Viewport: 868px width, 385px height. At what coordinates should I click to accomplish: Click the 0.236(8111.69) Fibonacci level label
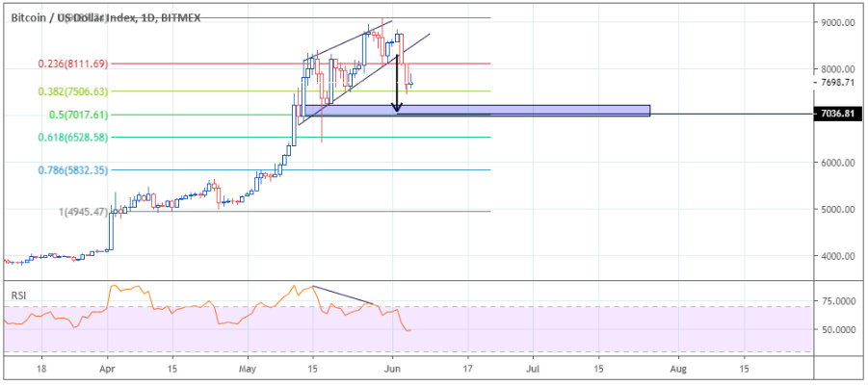[x=72, y=64]
